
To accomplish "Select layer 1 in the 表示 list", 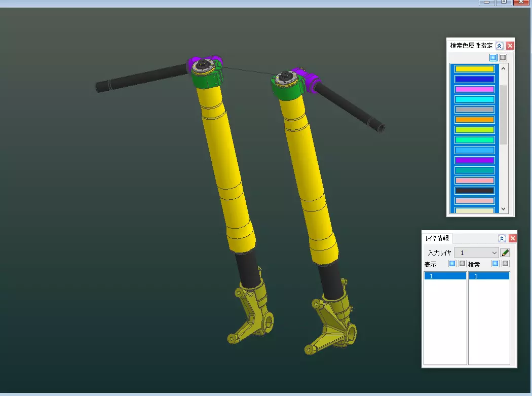I will 445,276.
